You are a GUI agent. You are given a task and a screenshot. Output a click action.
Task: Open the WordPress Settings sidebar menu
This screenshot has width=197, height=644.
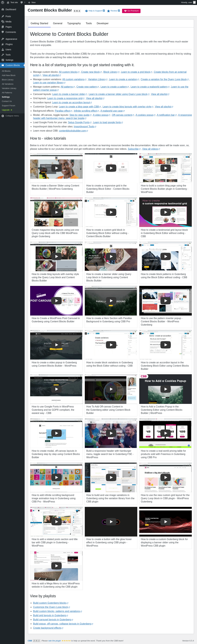pyautogui.click(x=12, y=60)
